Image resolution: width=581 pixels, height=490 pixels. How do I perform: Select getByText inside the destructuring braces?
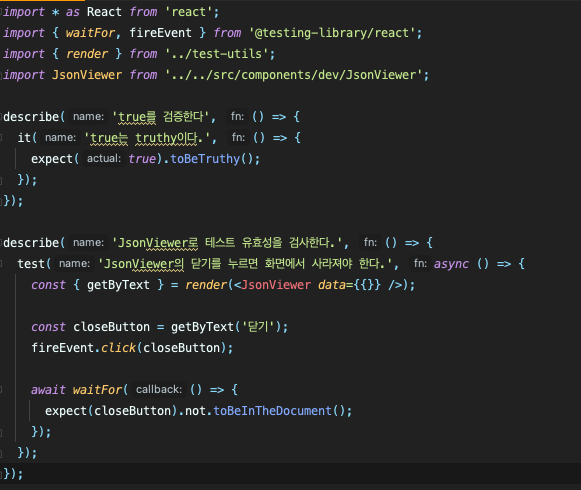pos(118,285)
